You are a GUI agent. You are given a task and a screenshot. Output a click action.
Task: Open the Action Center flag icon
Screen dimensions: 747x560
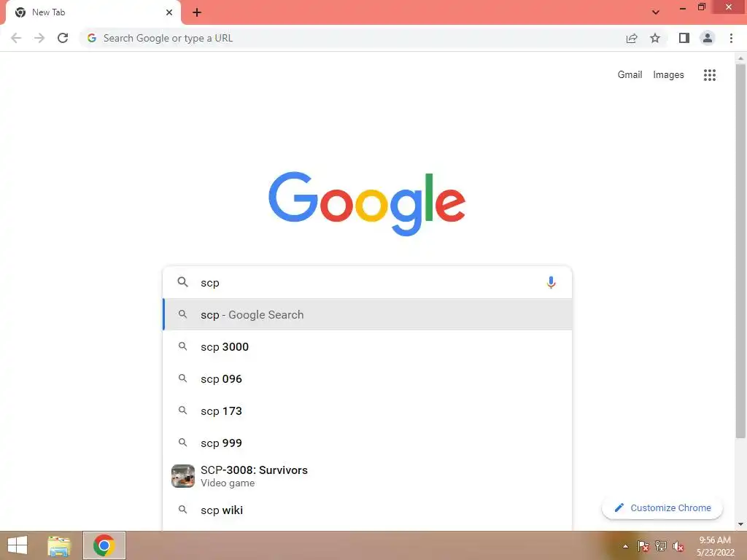pos(643,546)
